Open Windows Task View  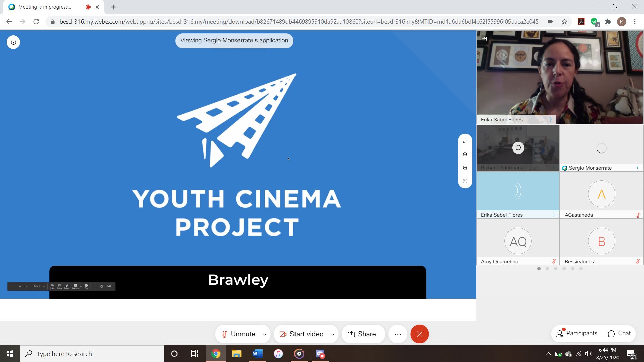tap(195, 354)
